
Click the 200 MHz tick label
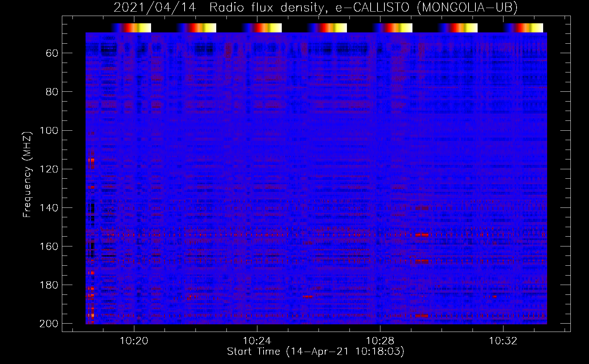49,324
